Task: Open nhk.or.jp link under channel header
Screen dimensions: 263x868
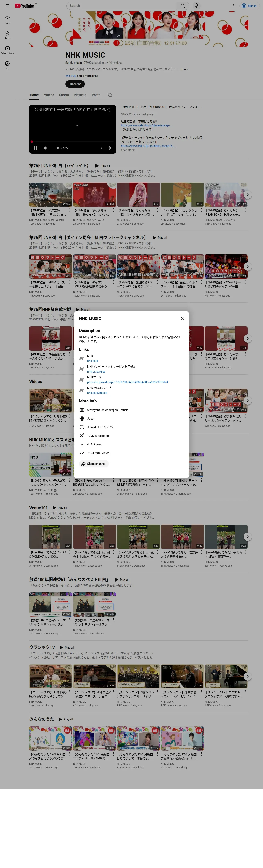Action: pyautogui.click(x=71, y=76)
